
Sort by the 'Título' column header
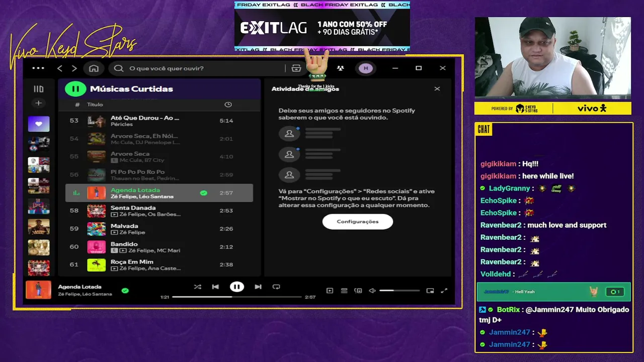[x=95, y=105]
